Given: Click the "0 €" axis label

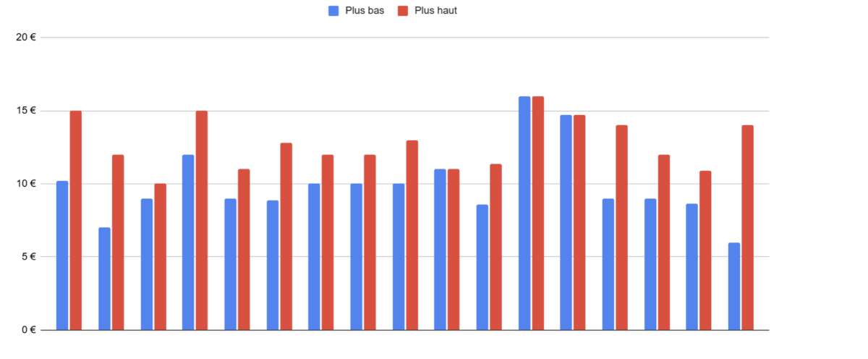Looking at the screenshot, I should tap(28, 330).
